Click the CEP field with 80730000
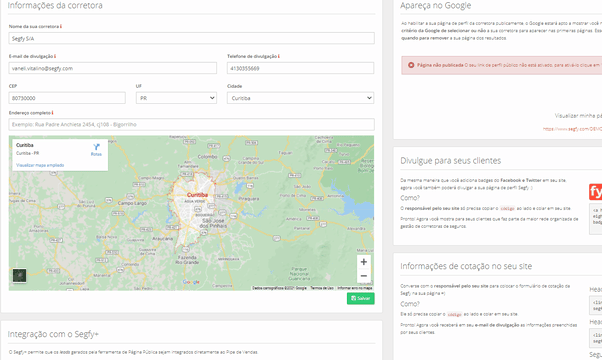Screen dimensions: 602x360 point(67,98)
